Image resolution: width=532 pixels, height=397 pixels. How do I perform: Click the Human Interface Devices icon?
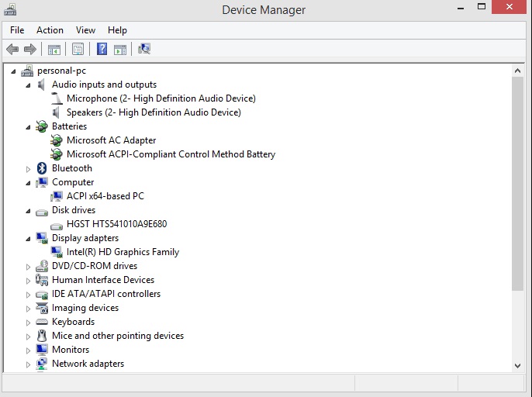(42, 280)
